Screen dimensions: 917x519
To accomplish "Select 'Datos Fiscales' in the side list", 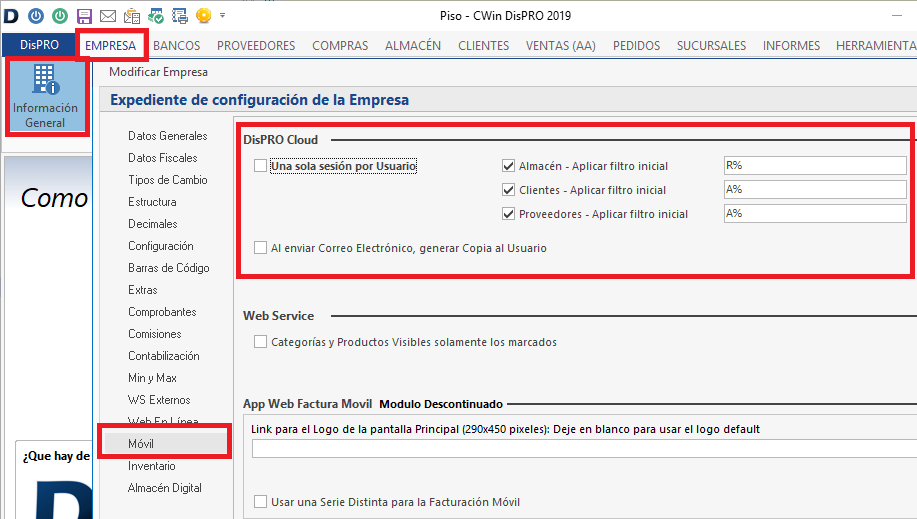I will [163, 158].
